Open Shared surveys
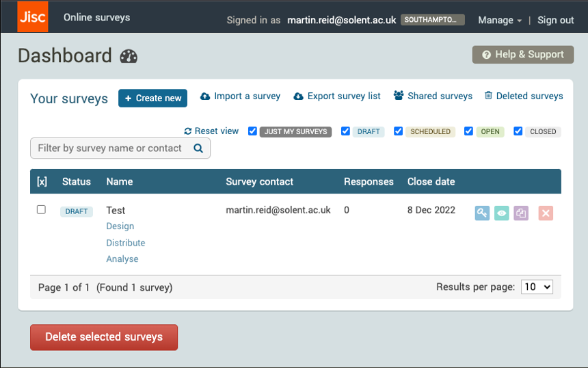 (x=433, y=96)
